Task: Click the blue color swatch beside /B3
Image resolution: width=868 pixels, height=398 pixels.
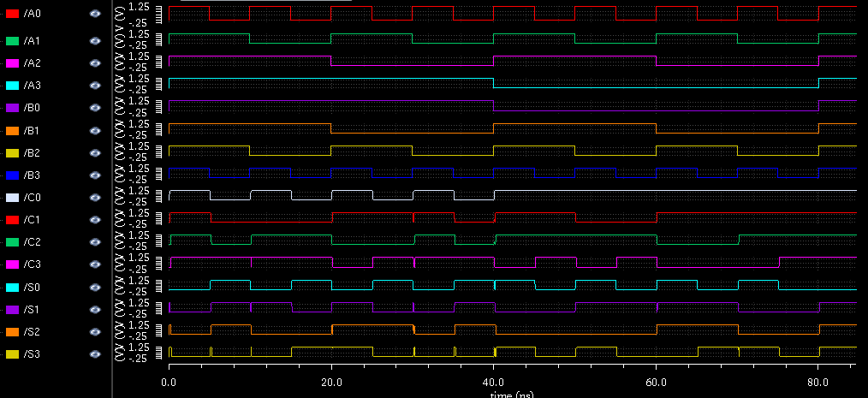Action: click(x=12, y=175)
